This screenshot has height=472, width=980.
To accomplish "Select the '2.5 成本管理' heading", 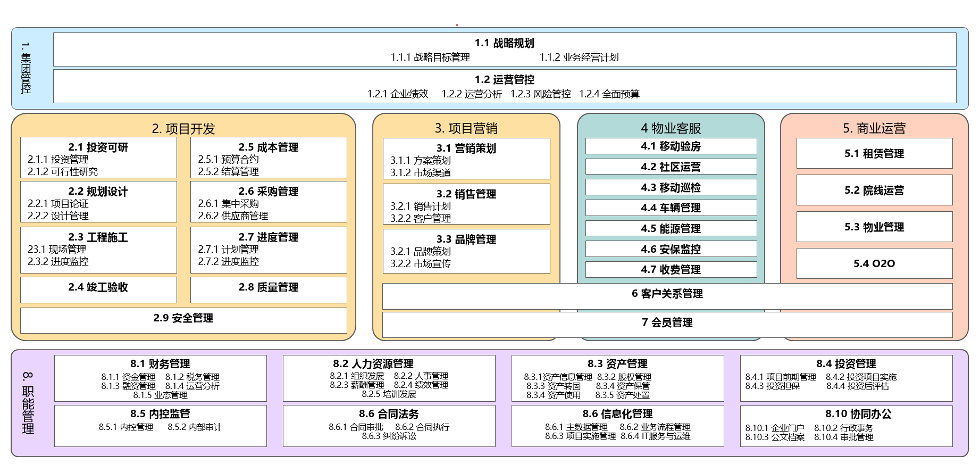I will (269, 147).
